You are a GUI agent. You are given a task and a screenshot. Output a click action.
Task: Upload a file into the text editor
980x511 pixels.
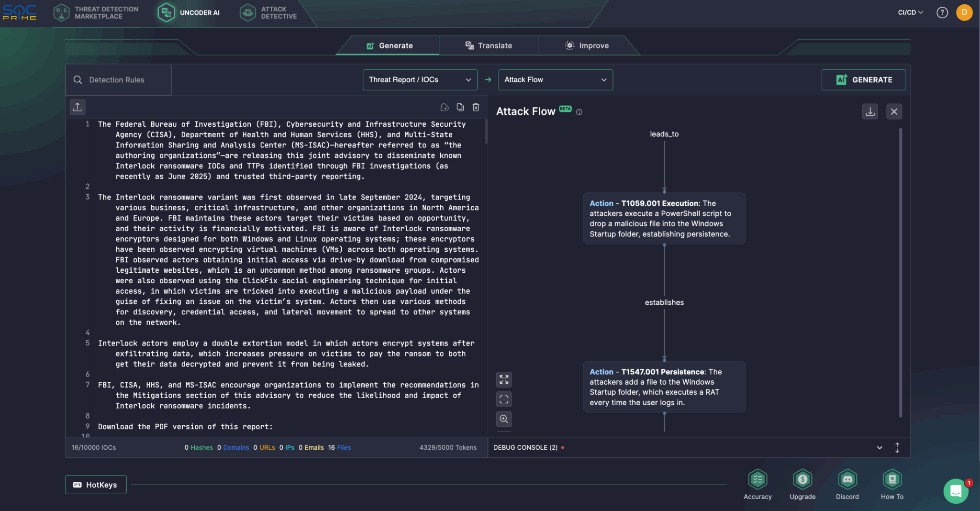(78, 107)
